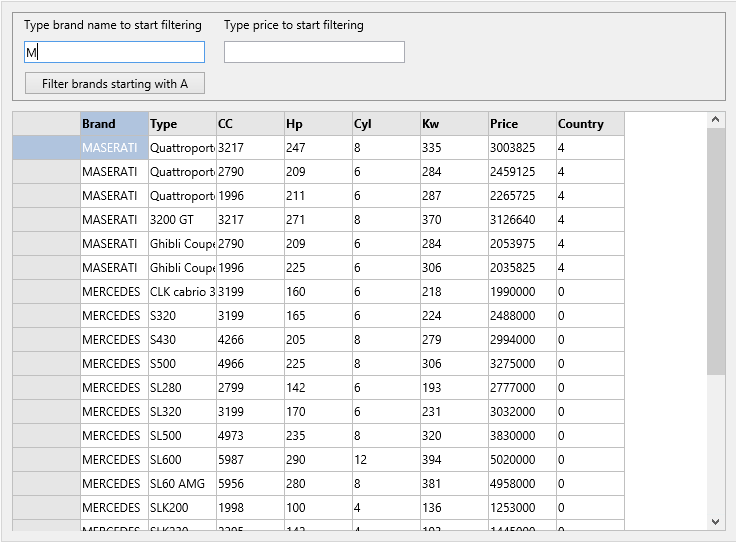Click CC value 5987 cell
Image resolution: width=736 pixels, height=542 pixels.
click(251, 459)
